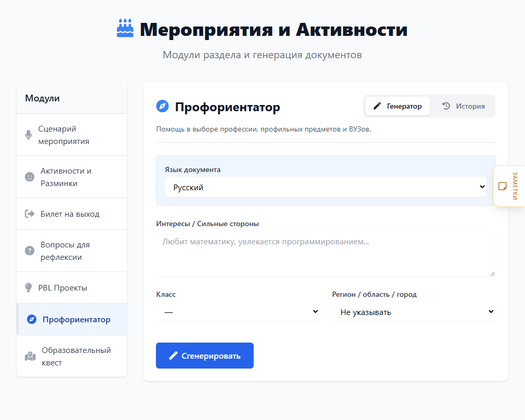Viewport: 525px width, 420px height.
Task: Click the Помощь в выборе профессии description text
Action: 264,129
